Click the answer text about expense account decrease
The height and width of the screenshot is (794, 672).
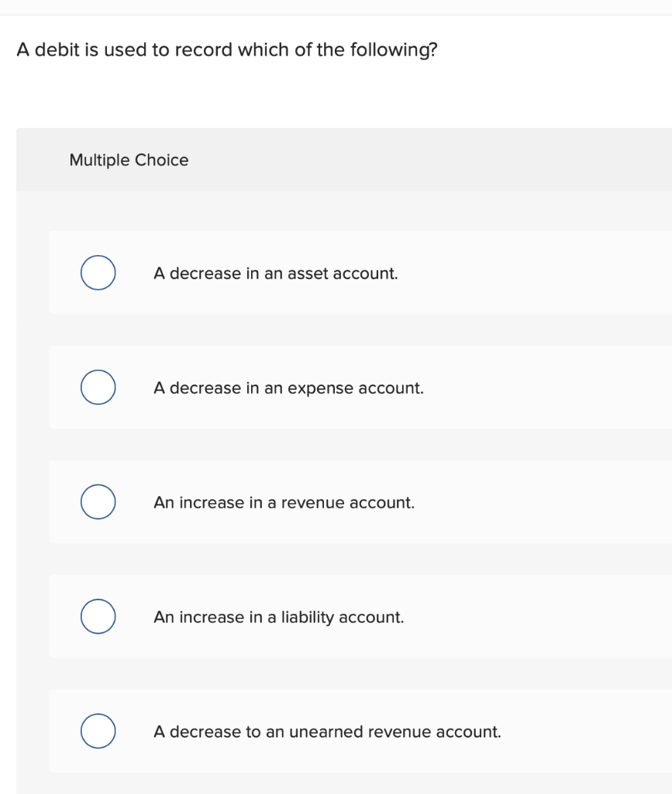[288, 388]
